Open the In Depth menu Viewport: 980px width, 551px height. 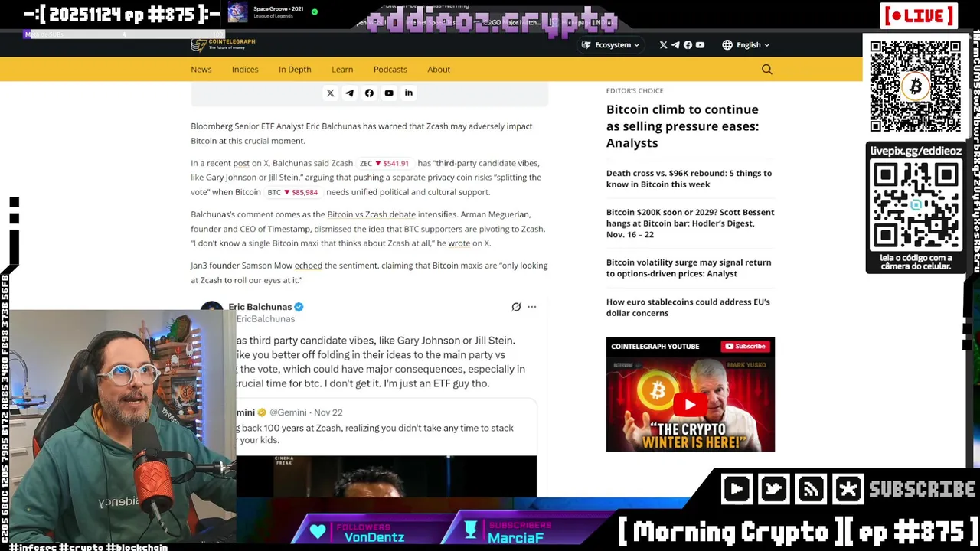click(x=295, y=70)
